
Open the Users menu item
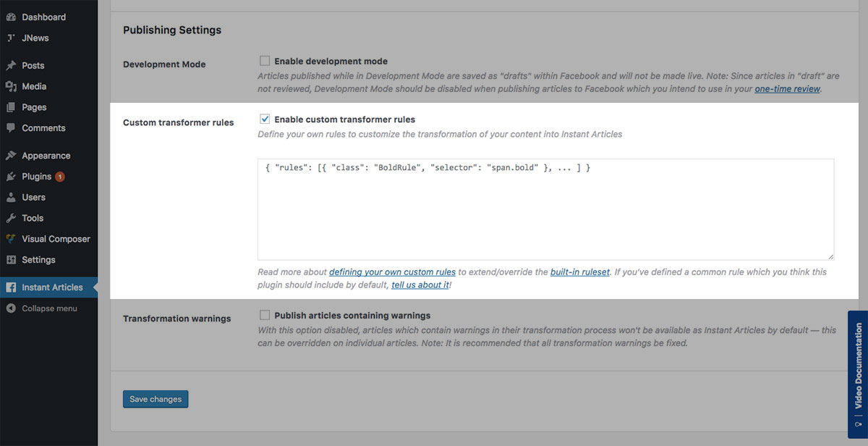click(x=33, y=197)
